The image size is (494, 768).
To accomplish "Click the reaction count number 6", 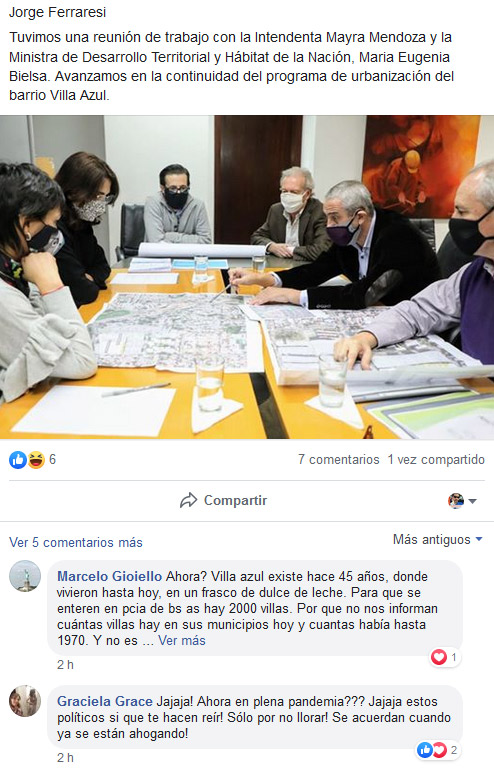I will (52, 459).
